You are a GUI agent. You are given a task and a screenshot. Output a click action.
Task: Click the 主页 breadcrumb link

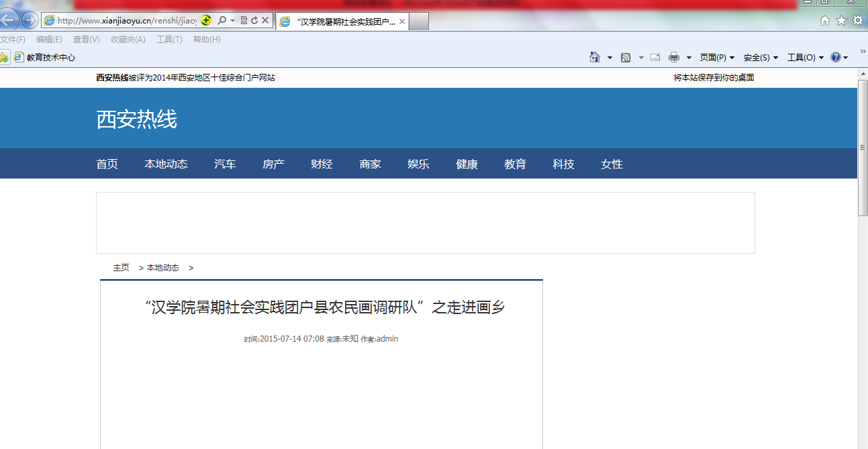click(122, 268)
